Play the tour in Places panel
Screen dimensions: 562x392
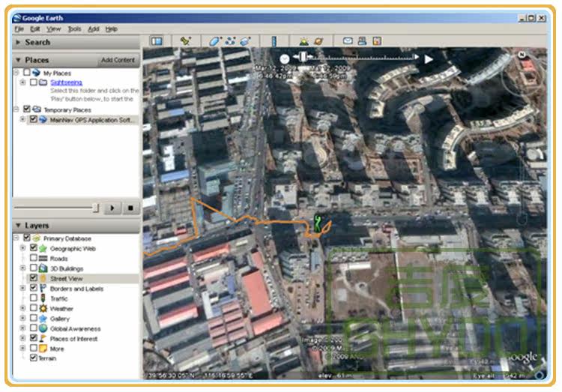(112, 208)
